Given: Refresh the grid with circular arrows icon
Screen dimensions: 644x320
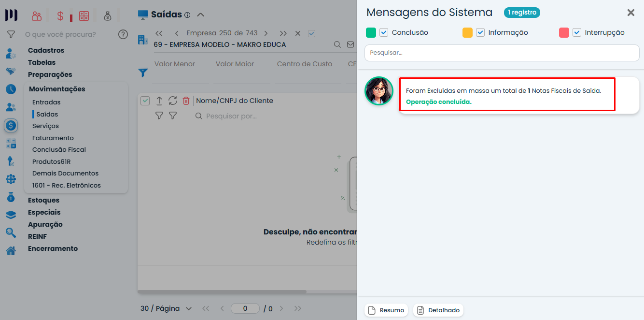Looking at the screenshot, I should point(173,101).
